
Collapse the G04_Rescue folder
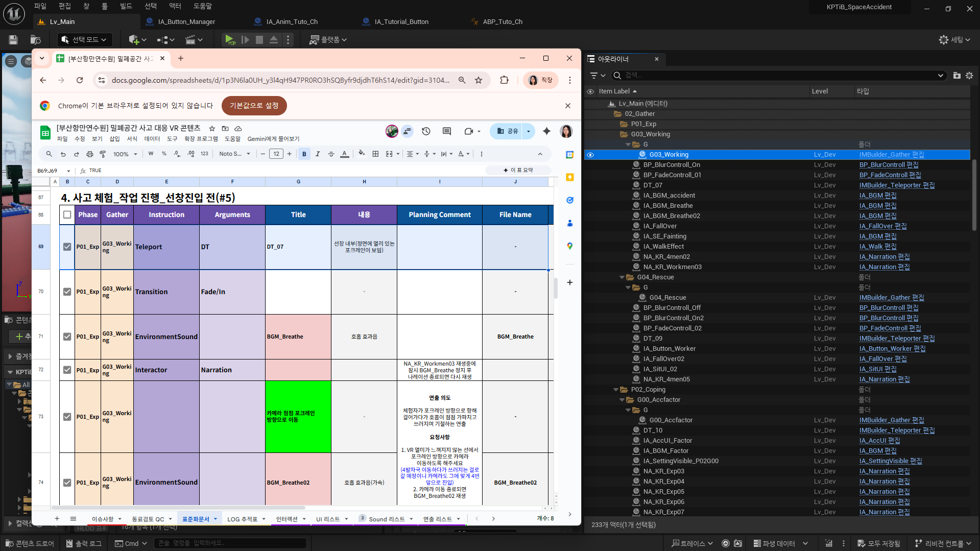pyautogui.click(x=622, y=277)
